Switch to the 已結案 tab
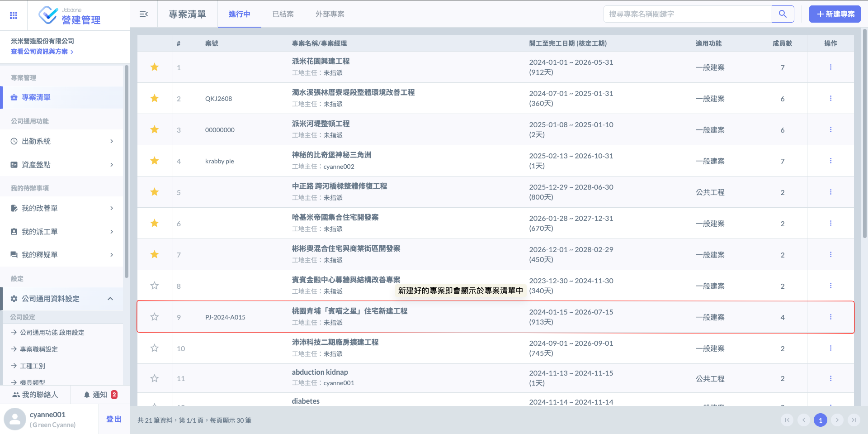The height and width of the screenshot is (434, 868). (283, 14)
